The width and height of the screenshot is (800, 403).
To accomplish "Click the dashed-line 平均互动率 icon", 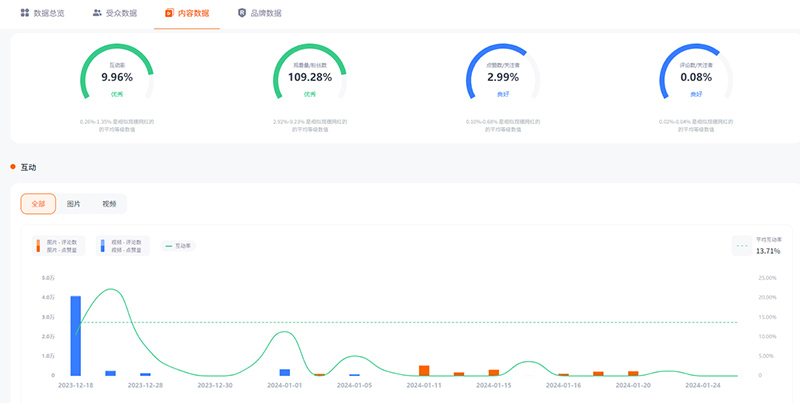I will pyautogui.click(x=743, y=245).
